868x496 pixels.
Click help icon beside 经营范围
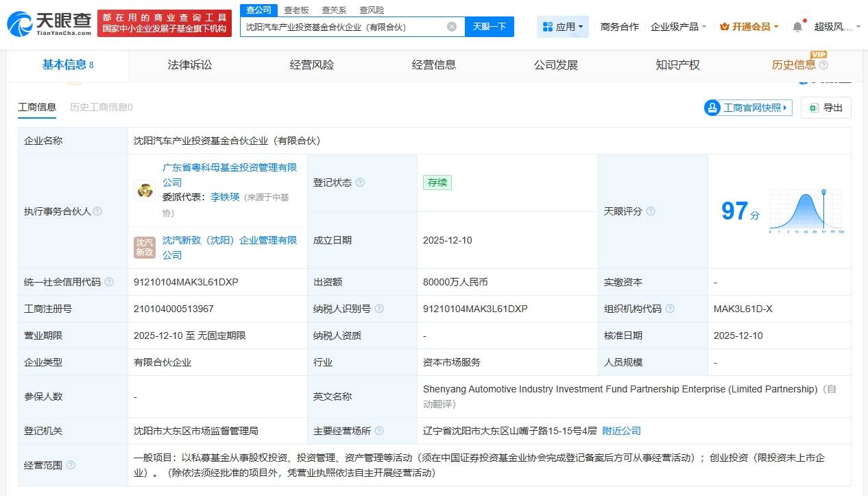pyautogui.click(x=71, y=465)
